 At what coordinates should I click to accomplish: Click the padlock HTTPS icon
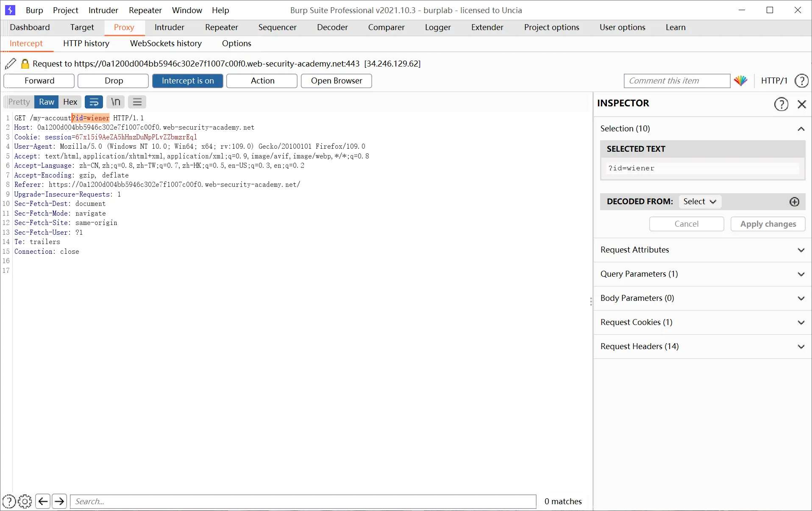(25, 64)
